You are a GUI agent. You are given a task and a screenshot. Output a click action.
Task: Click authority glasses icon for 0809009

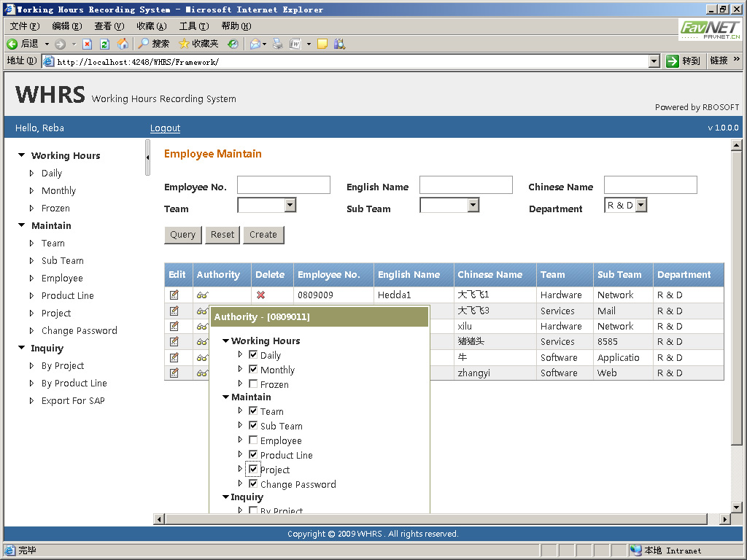click(x=203, y=295)
